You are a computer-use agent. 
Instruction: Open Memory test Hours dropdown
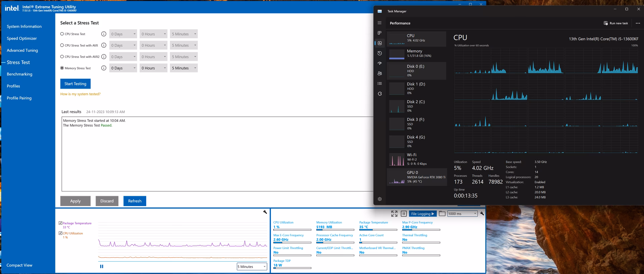click(153, 68)
